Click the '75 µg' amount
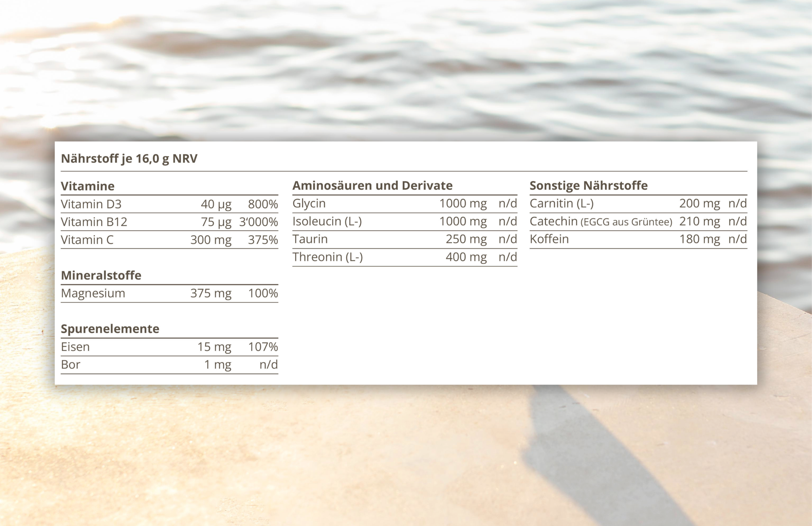This screenshot has height=526, width=812. point(216,223)
